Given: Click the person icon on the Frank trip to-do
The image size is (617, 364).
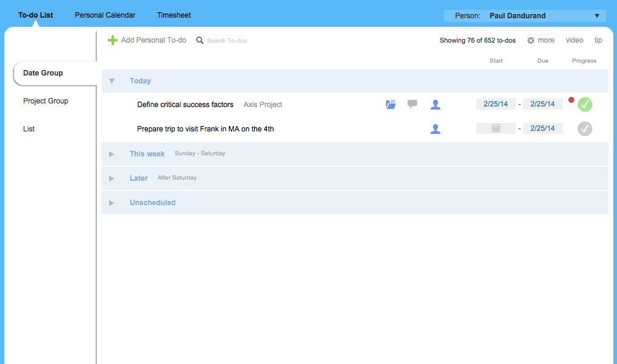Looking at the screenshot, I should click(435, 128).
